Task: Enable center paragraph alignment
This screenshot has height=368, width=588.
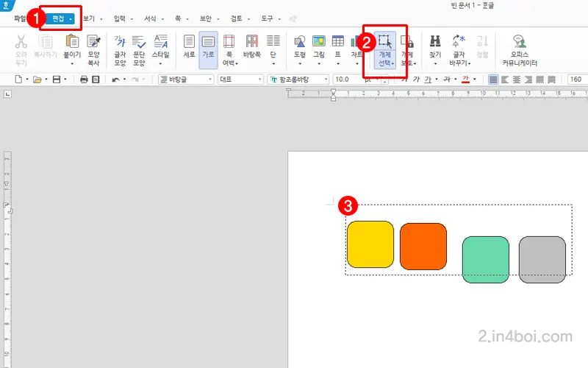Action: tap(517, 79)
